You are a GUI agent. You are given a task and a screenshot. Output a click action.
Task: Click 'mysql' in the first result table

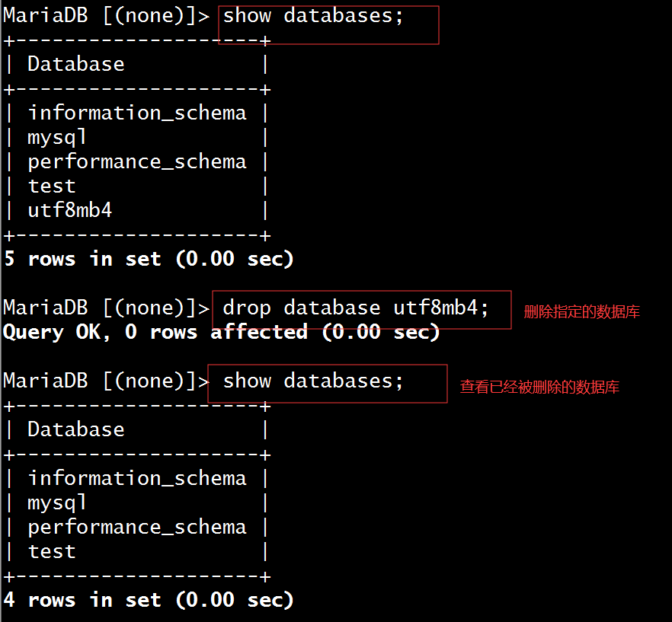[x=57, y=138]
